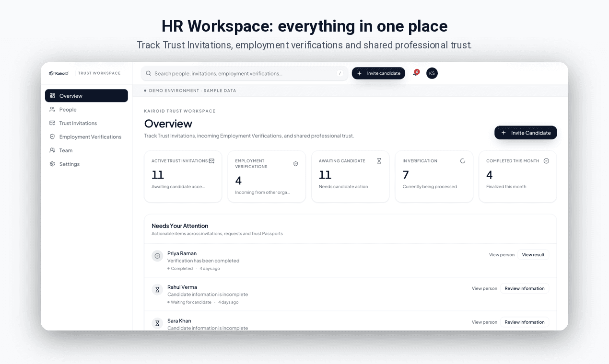Open the In Verification card showing 7

(434, 177)
